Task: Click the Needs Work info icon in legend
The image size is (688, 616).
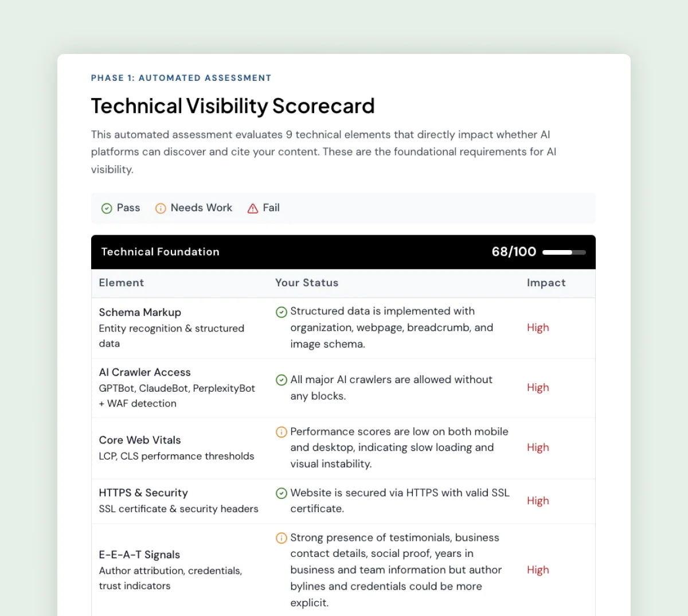Action: click(x=161, y=208)
